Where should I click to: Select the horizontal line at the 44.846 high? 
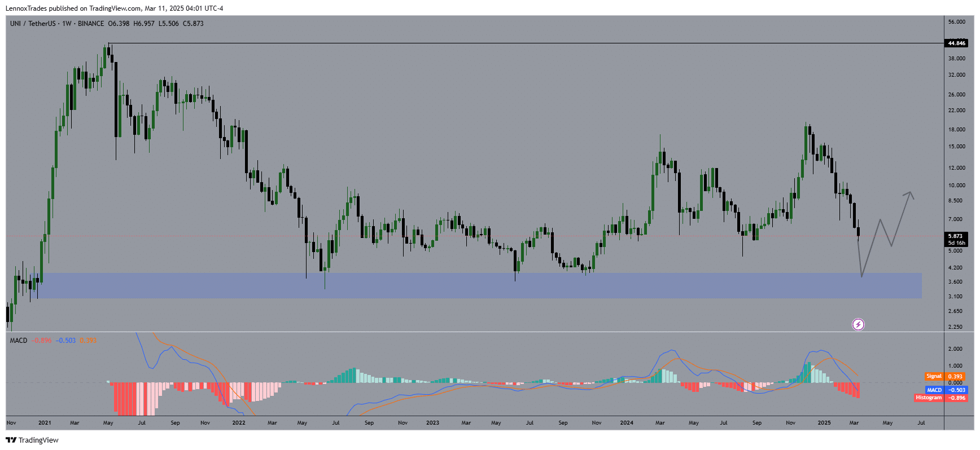click(525, 43)
